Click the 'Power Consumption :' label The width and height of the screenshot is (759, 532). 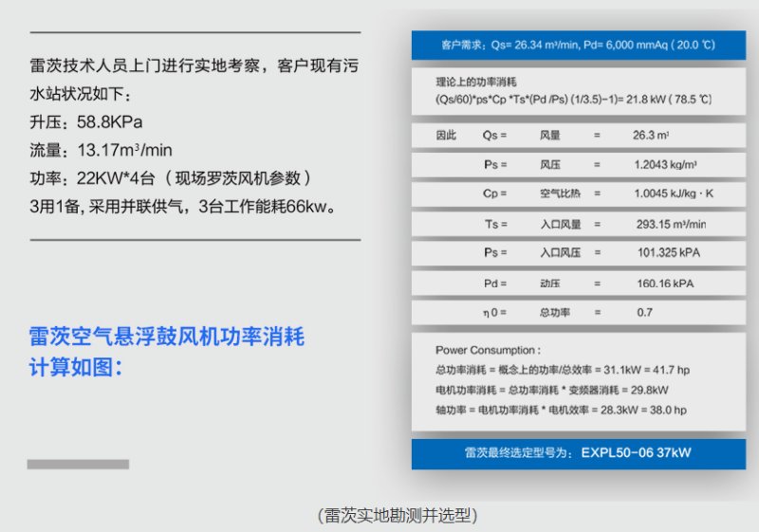point(488,350)
